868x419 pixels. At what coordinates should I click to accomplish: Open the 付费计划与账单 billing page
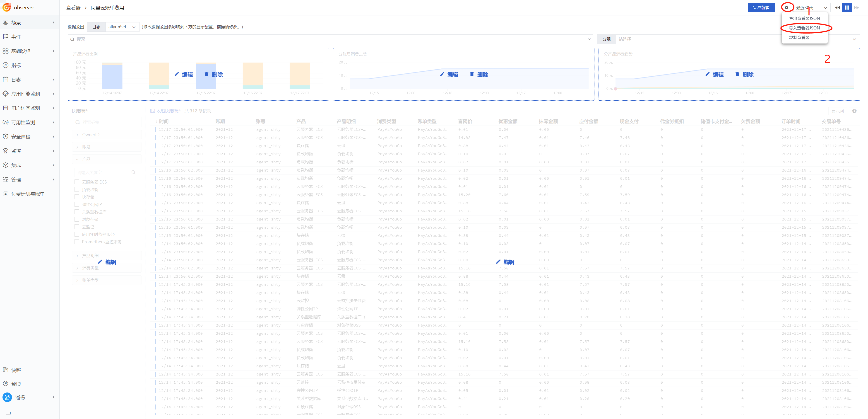[28, 194]
